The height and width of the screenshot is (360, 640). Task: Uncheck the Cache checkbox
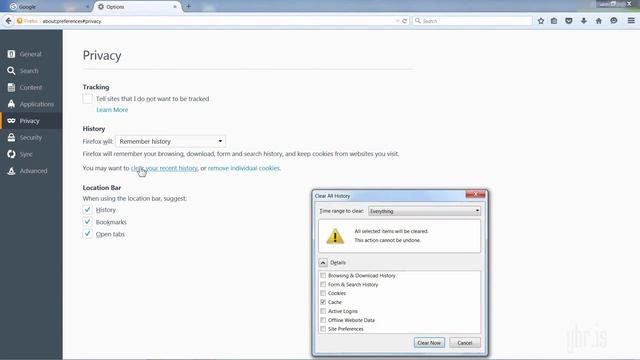pyautogui.click(x=323, y=302)
